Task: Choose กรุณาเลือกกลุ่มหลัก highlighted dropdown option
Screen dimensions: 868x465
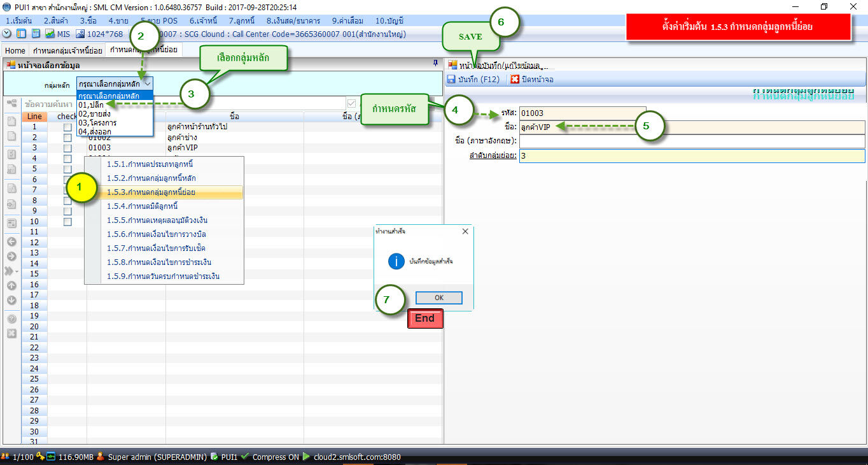Action: [x=115, y=96]
